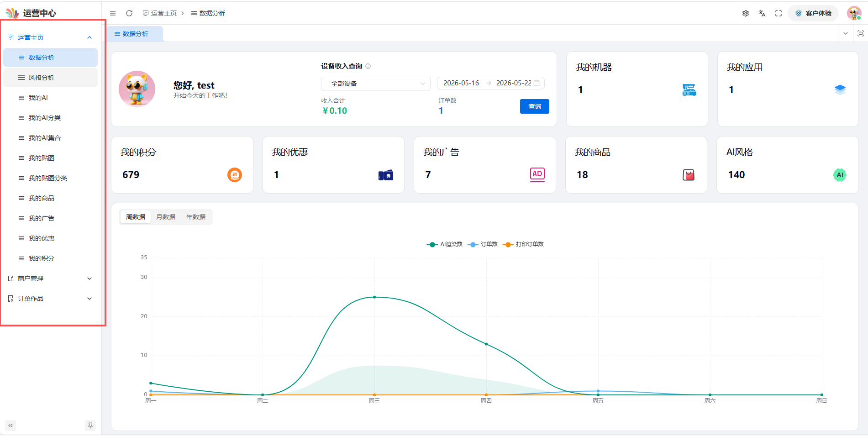
Task: Collapse sidebar with double-chevron icon
Action: pos(11,425)
